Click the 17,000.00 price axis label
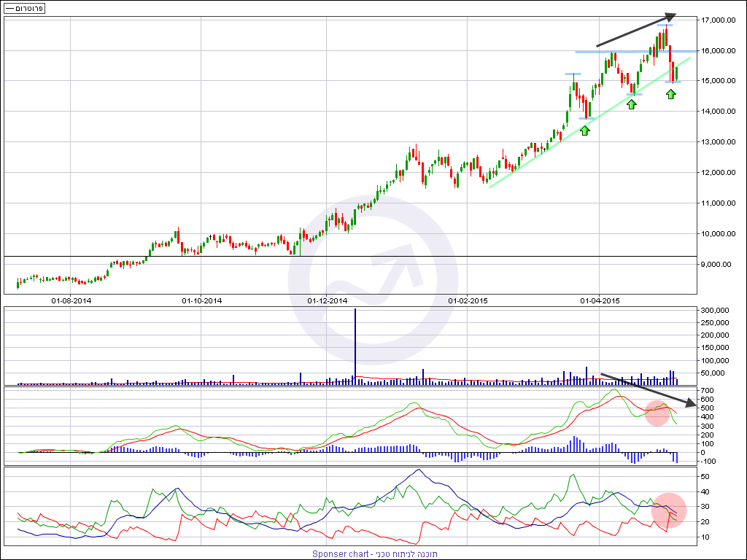Viewport: 747px width, 560px height. 716,20
